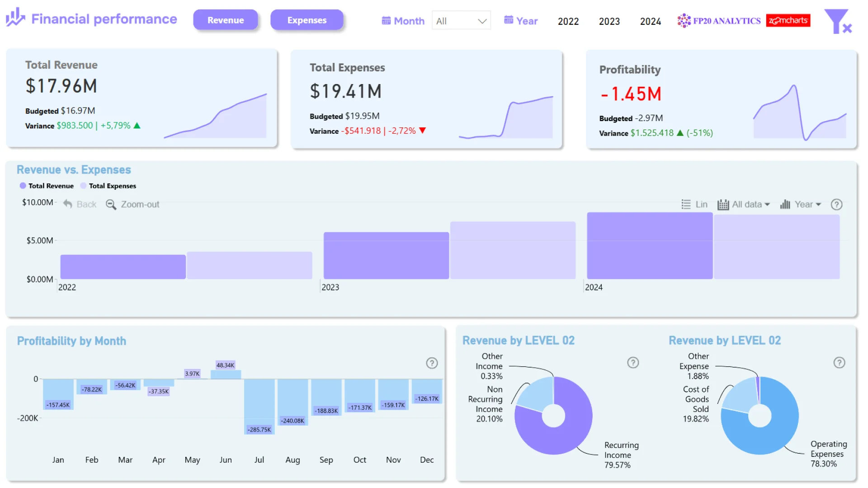Click the ZoomCharts logo
Screen dimensions: 868x488
tap(788, 21)
